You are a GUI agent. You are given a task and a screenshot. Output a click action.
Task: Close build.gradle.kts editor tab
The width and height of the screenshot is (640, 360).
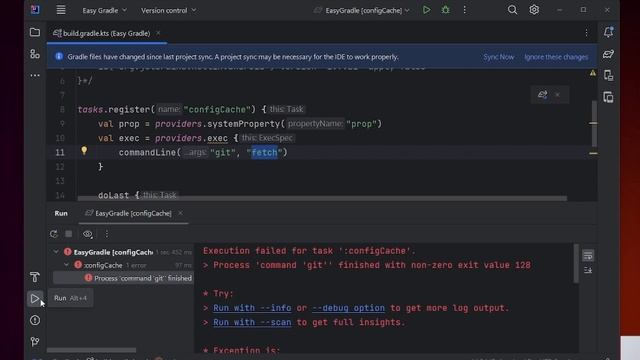[x=158, y=33]
